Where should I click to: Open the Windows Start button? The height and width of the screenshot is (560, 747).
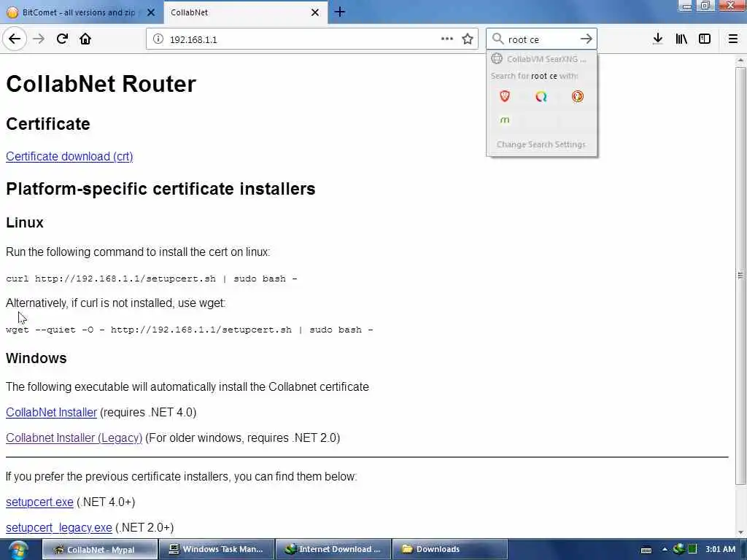click(18, 550)
